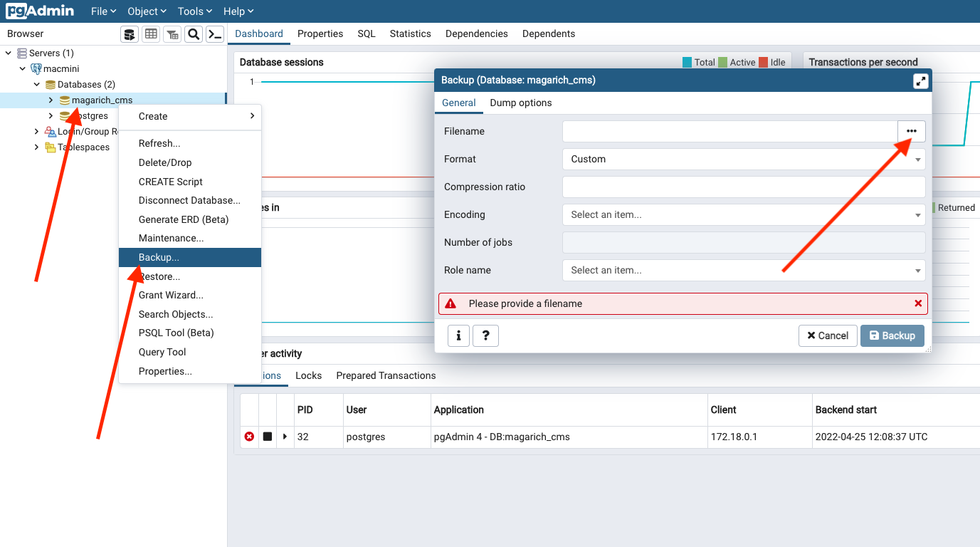Click the dialog info button
Image resolution: width=980 pixels, height=547 pixels.
pos(458,335)
